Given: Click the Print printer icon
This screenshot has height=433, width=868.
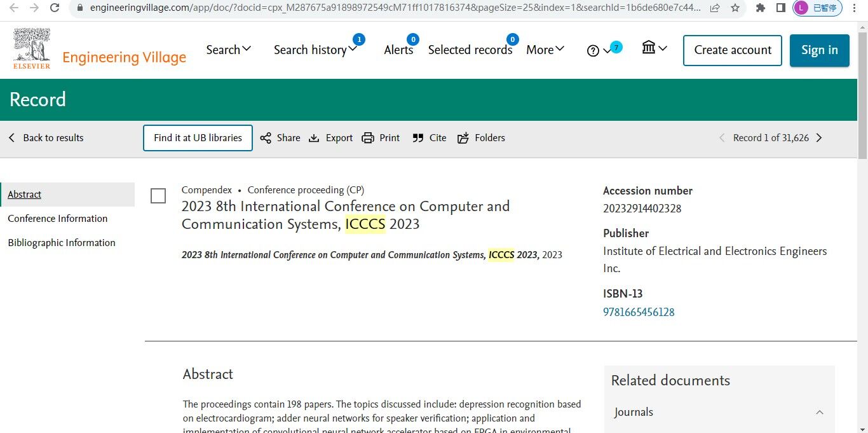Looking at the screenshot, I should [x=368, y=138].
